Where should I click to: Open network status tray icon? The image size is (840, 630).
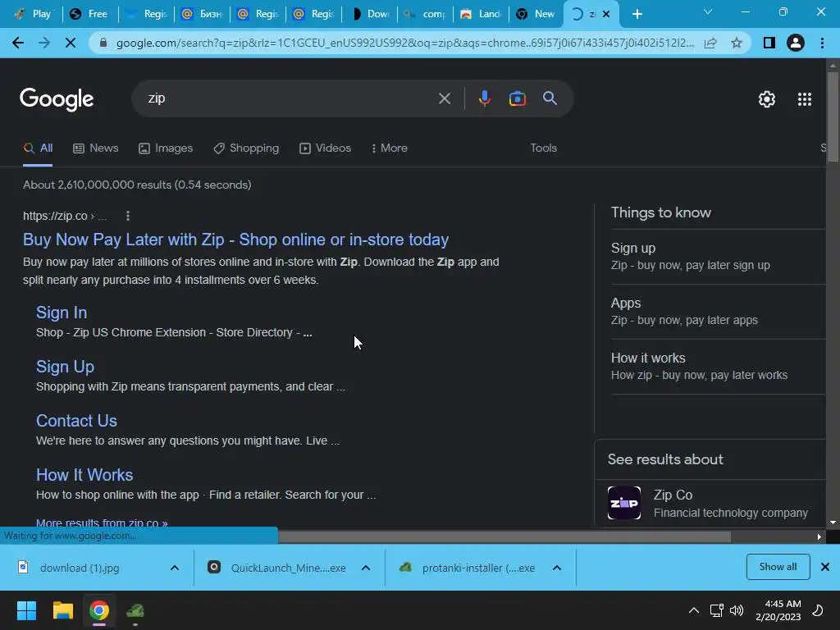[x=716, y=610]
